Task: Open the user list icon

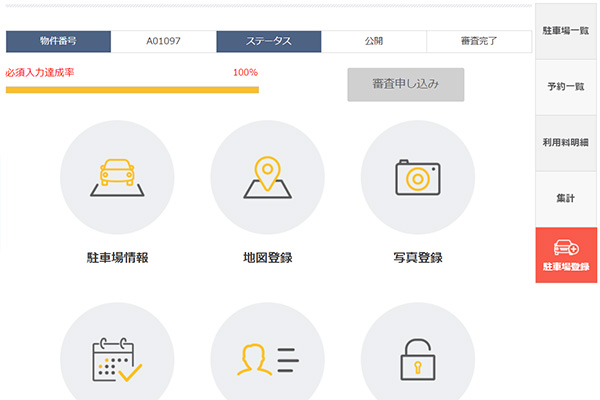Action: click(x=267, y=358)
